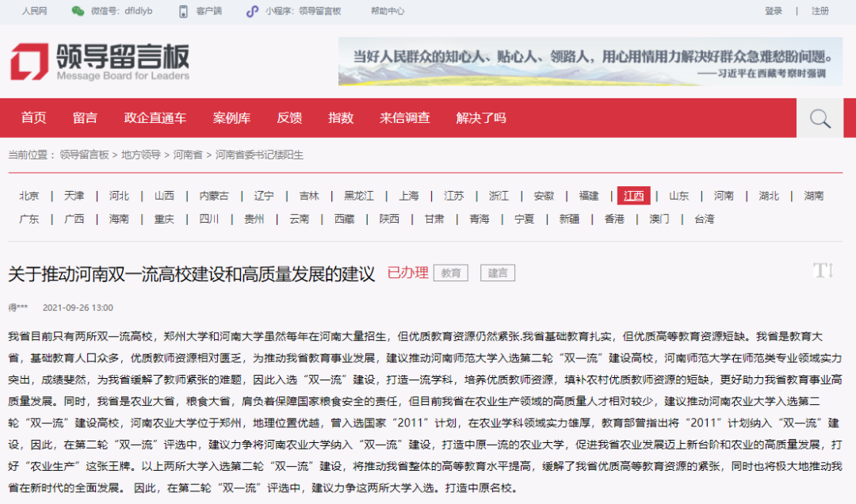
Task: Click the 建言 tag beside the title
Action: point(498,272)
